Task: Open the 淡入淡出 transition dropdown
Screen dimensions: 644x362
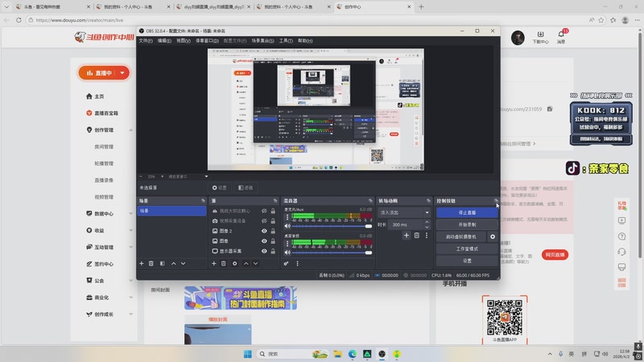Action: tap(404, 212)
